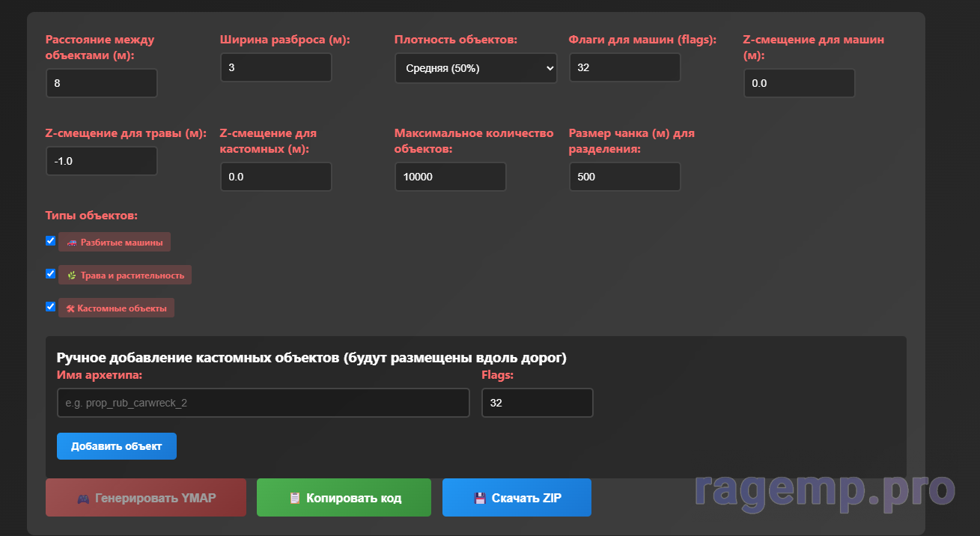The width and height of the screenshot is (980, 536).
Task: Click the Размер чанка input field
Action: coord(624,177)
